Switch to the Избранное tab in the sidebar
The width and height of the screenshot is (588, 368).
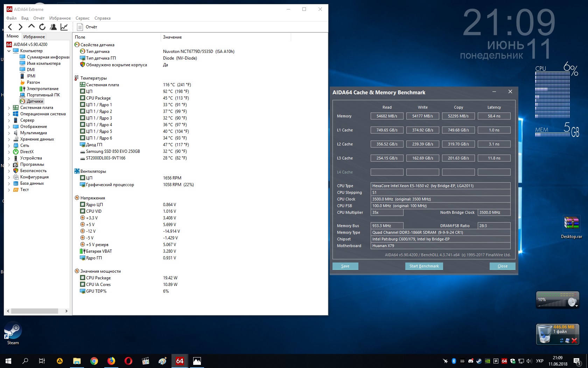click(34, 36)
